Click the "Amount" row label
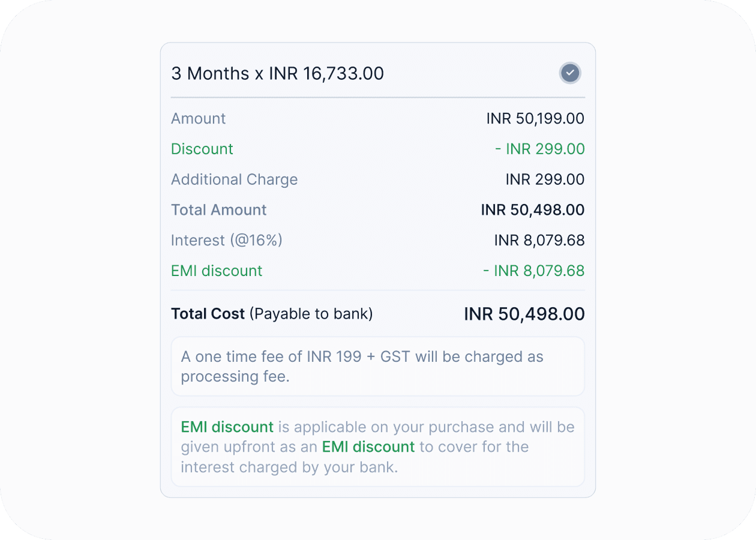The height and width of the screenshot is (540, 756). pos(198,118)
